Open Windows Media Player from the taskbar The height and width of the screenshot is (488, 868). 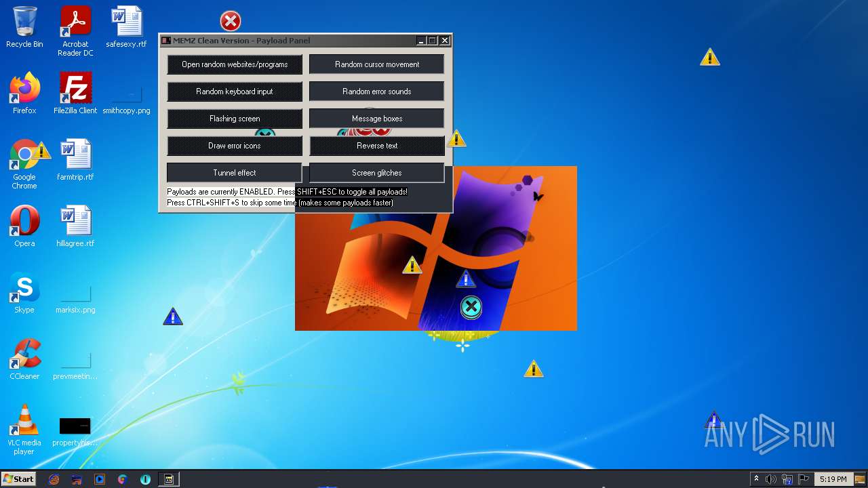click(x=100, y=479)
